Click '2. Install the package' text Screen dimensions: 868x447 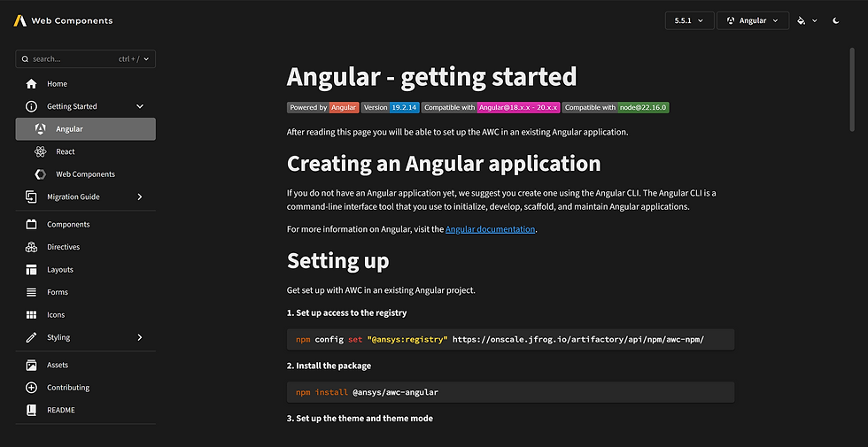[329, 366]
